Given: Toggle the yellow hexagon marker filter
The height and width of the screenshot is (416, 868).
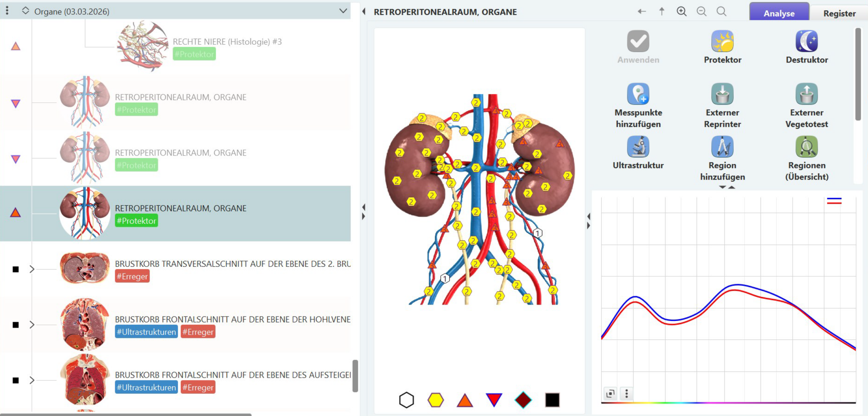Looking at the screenshot, I should [x=435, y=400].
